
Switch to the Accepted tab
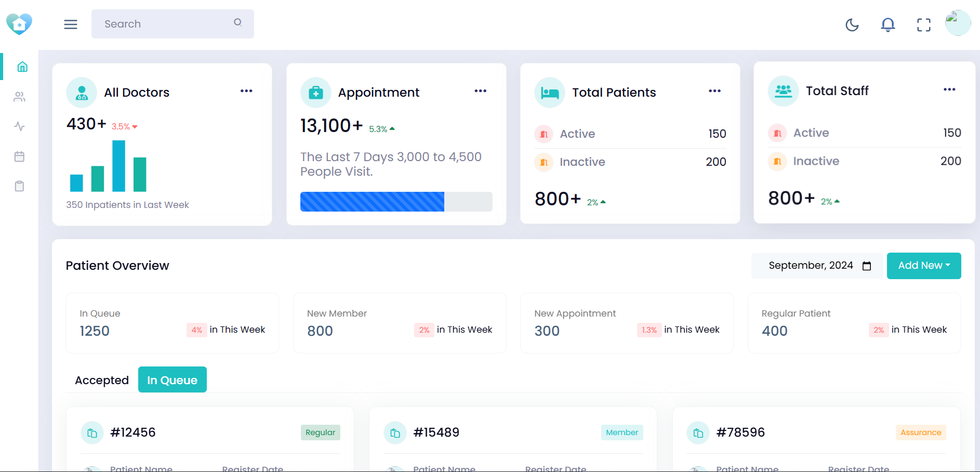tap(102, 380)
